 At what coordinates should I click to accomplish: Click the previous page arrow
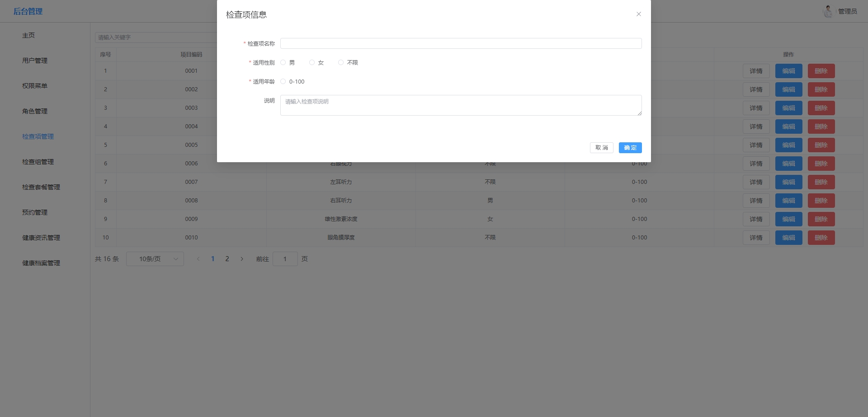(x=198, y=259)
